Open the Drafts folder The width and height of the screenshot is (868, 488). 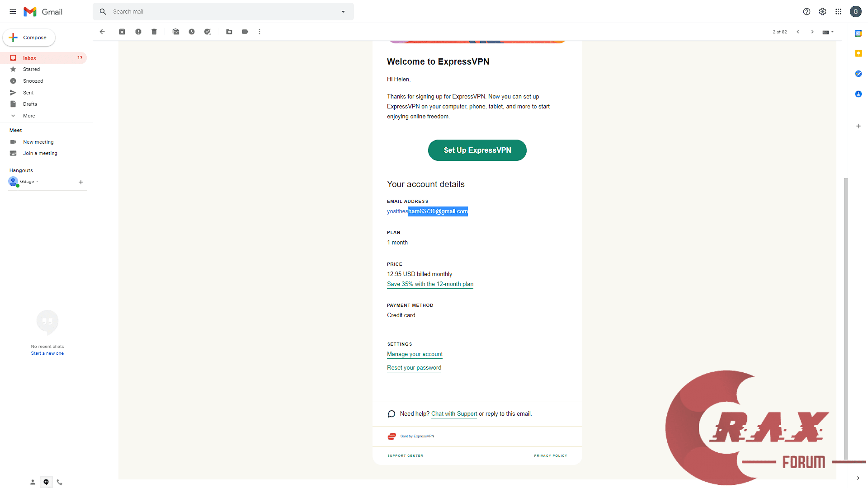pos(30,104)
